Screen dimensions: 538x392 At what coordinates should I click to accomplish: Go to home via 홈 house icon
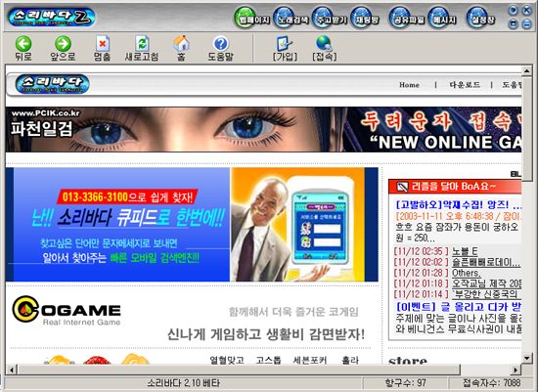181,44
